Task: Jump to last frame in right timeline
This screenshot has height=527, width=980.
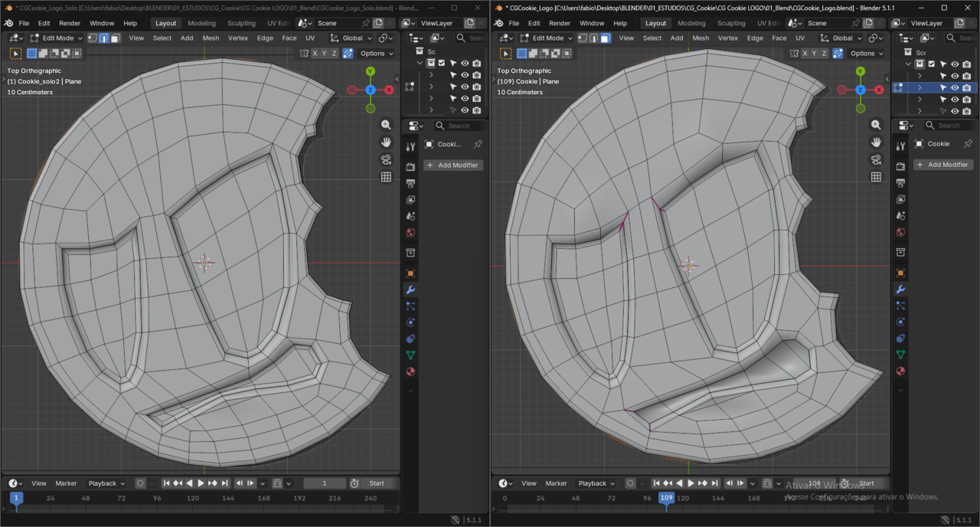Action: coord(715,483)
